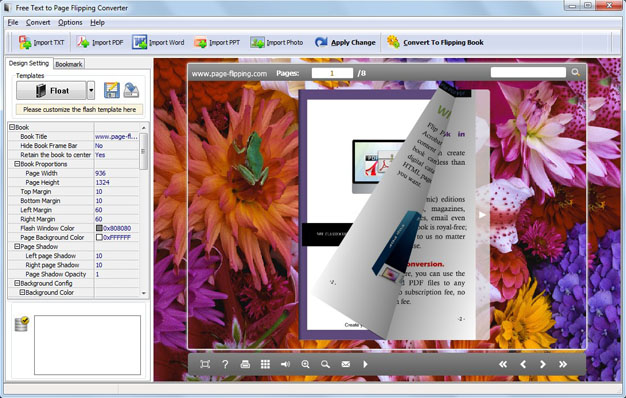Click the application icon in title bar
This screenshot has height=398, width=626.
click(8, 8)
